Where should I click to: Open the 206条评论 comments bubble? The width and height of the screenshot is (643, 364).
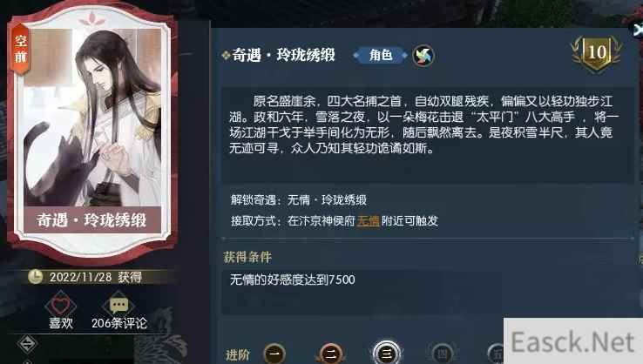tap(118, 305)
